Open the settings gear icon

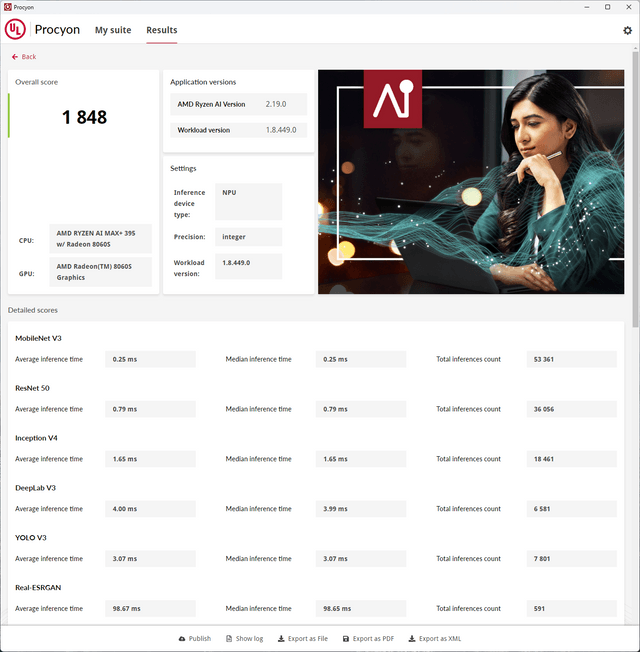(627, 30)
